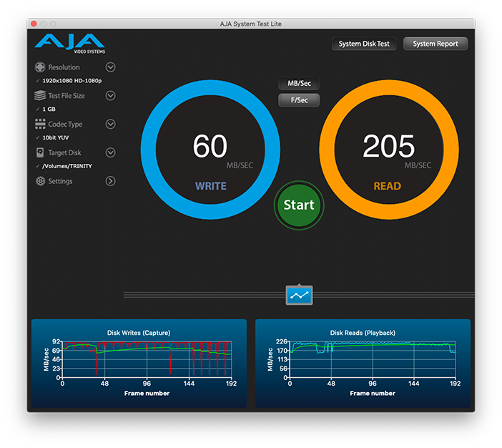
Task: Toggle the graph view chart icon
Action: (299, 295)
